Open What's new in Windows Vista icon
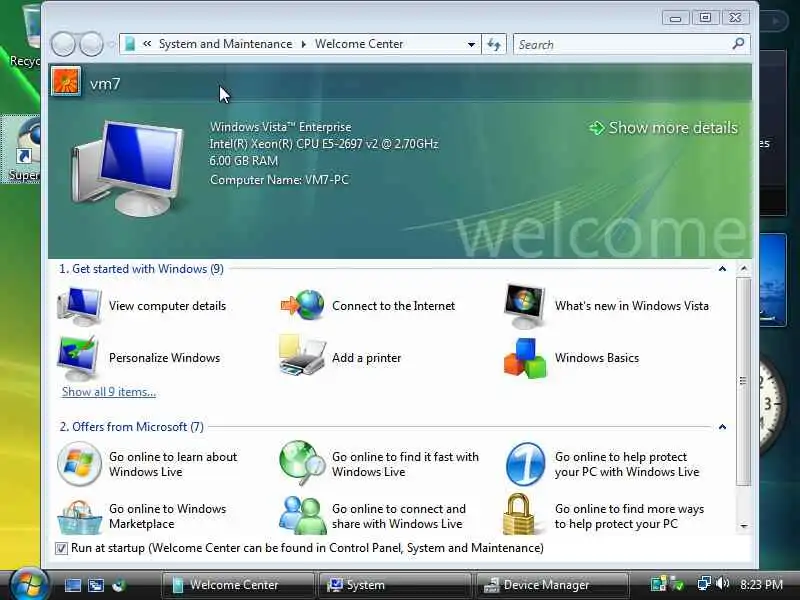The image size is (800, 600). pos(524,306)
